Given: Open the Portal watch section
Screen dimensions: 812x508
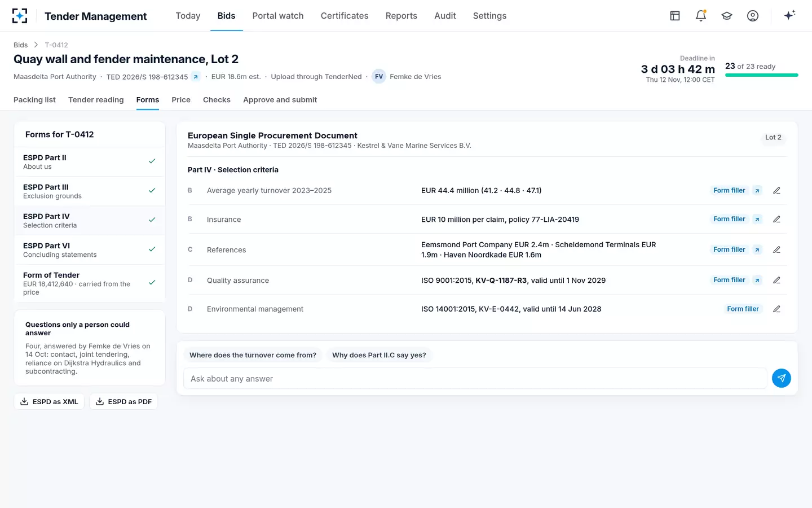Looking at the screenshot, I should point(278,16).
